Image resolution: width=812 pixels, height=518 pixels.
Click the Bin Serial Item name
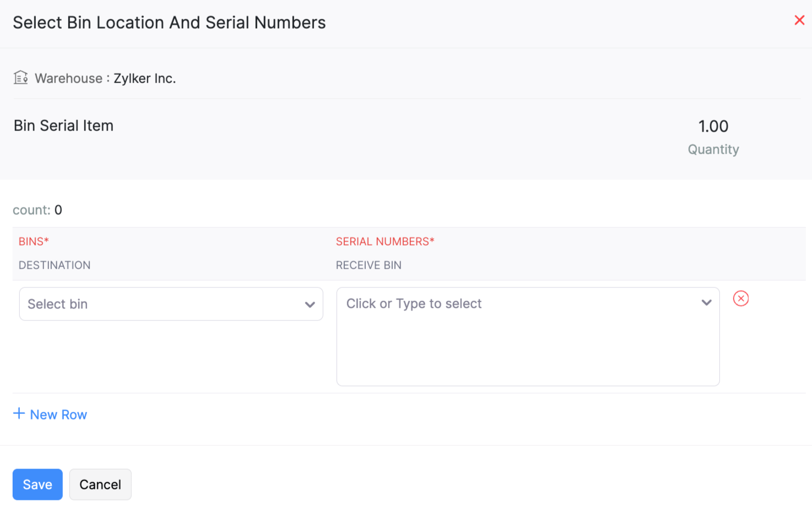63,126
